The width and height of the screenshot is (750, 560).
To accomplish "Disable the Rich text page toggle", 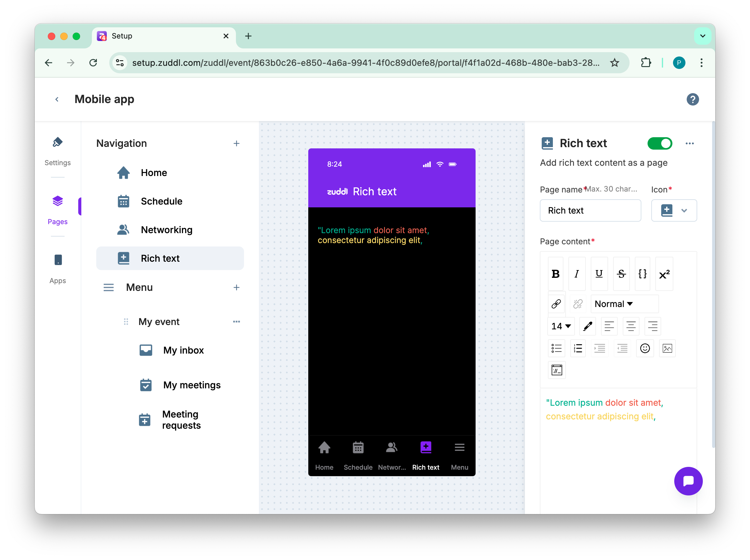I will click(x=660, y=143).
